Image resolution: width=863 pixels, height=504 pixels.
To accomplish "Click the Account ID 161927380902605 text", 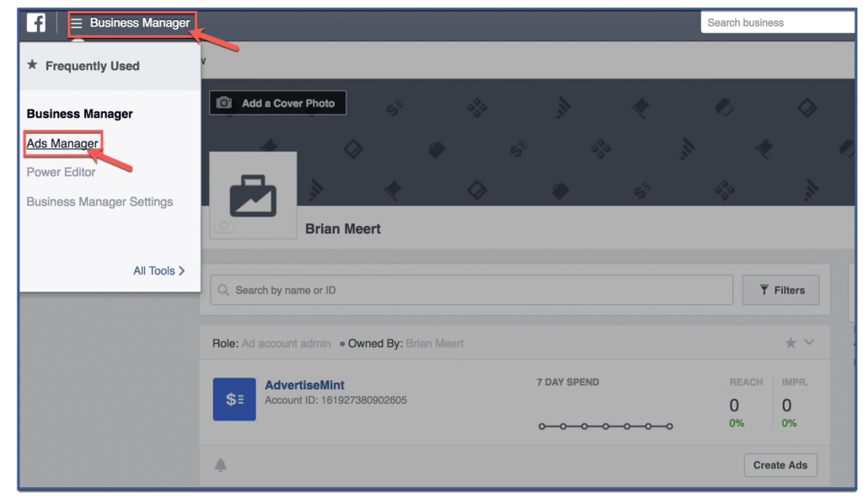I will 335,400.
